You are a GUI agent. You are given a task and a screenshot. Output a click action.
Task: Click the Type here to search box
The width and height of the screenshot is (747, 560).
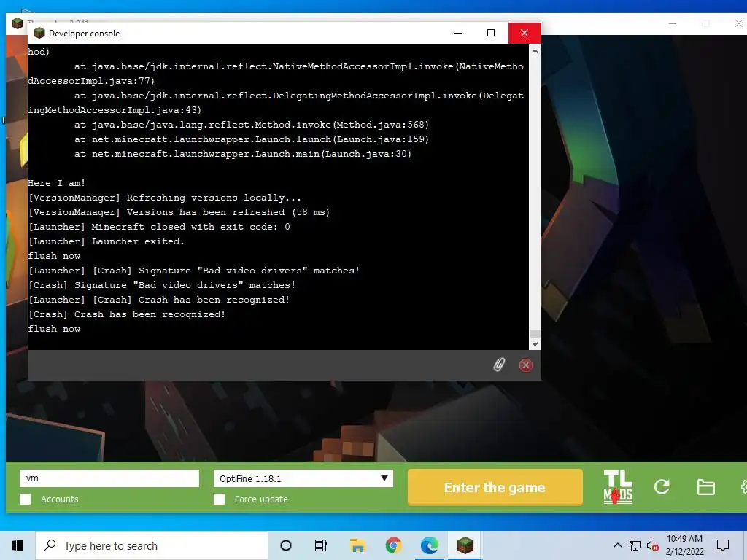152,545
